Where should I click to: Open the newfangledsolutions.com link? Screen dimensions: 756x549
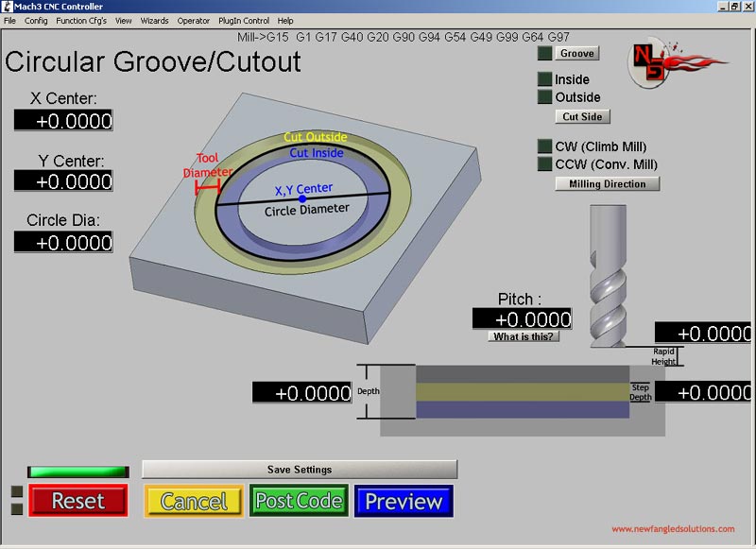[x=673, y=529]
